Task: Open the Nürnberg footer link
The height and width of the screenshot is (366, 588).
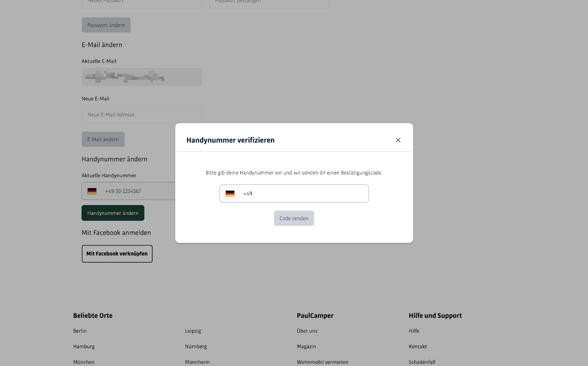Action: (x=196, y=347)
